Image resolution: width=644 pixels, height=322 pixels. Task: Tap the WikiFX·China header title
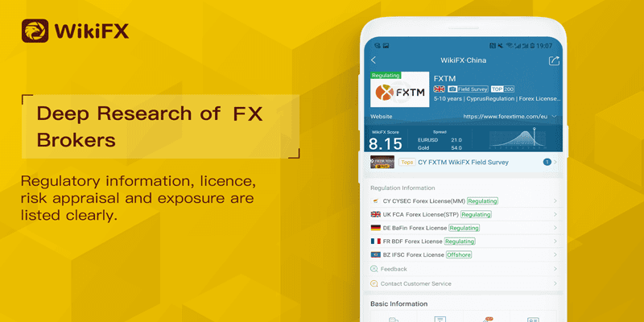[x=464, y=60]
